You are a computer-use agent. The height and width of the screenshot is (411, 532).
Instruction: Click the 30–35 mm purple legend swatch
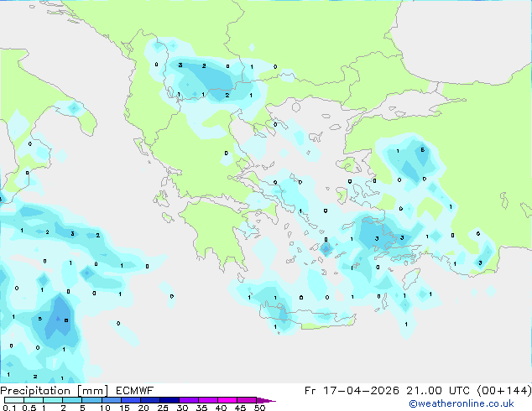[189, 400]
